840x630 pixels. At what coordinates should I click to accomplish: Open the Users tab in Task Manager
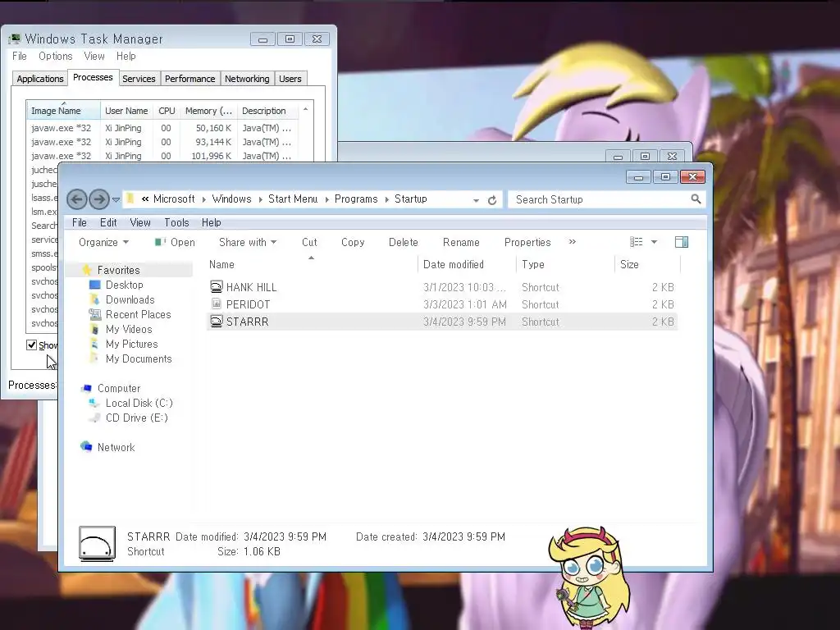(x=290, y=79)
